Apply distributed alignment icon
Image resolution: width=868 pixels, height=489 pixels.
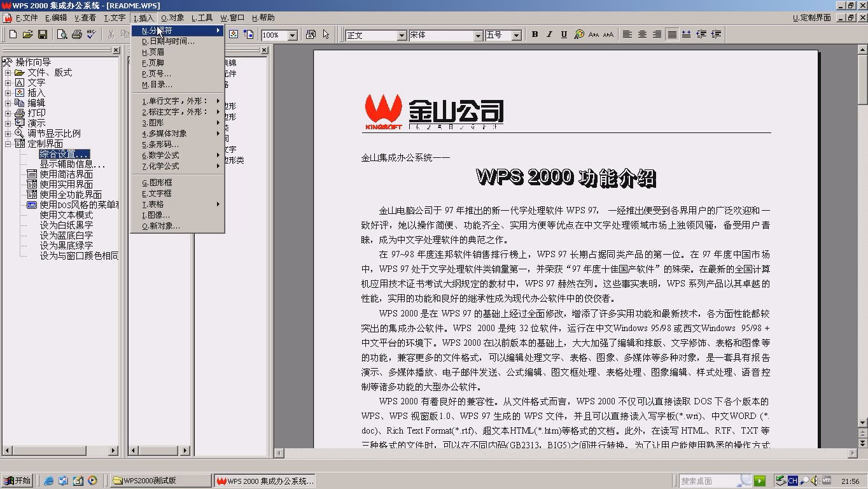[686, 34]
